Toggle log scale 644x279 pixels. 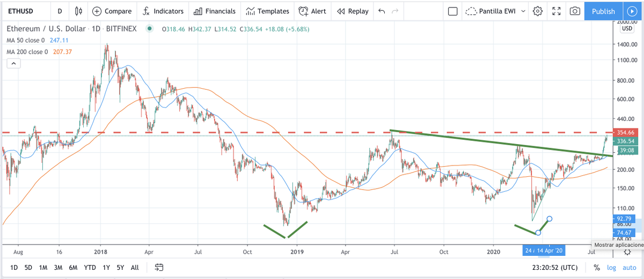611,267
